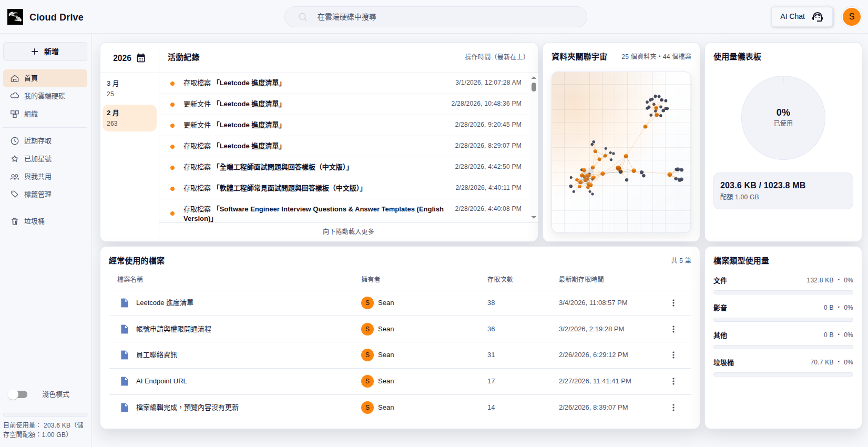
Task: Click the activity log scrollbar thumb
Action: [x=534, y=87]
